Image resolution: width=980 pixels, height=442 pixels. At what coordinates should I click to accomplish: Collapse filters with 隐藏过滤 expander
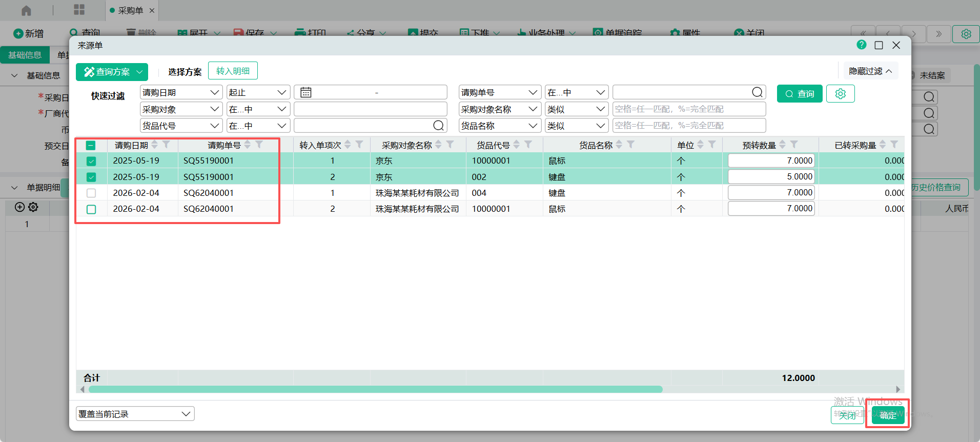click(x=870, y=71)
